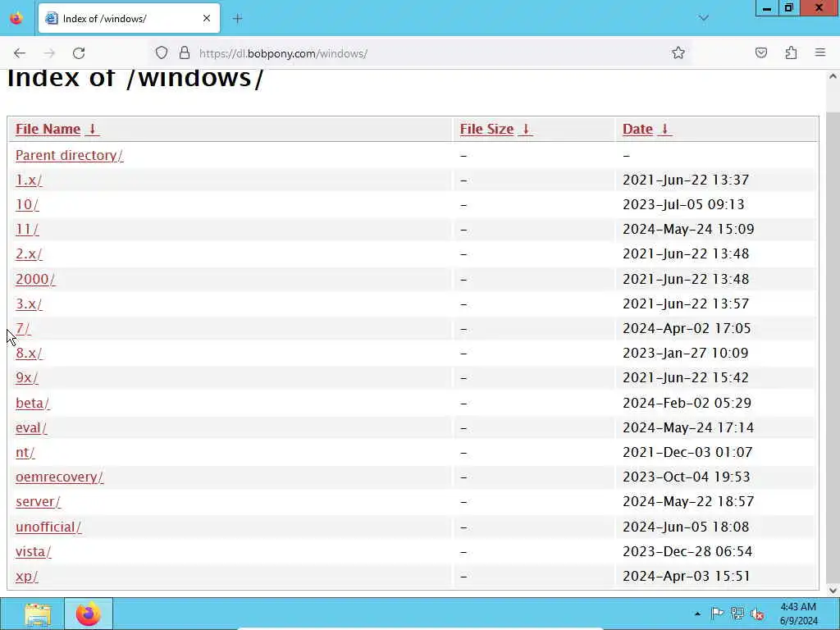Select the Index of /windows/ tab
This screenshot has height=630, width=840.
[129, 18]
